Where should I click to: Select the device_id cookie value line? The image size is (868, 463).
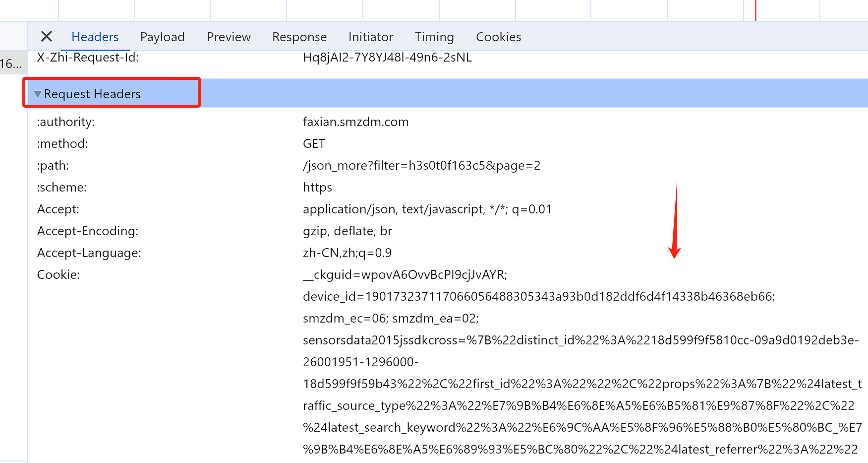tap(539, 297)
